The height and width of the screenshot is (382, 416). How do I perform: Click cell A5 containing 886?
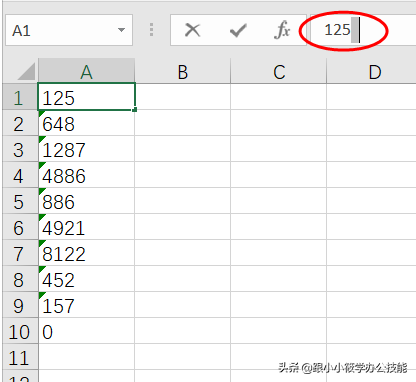(86, 201)
